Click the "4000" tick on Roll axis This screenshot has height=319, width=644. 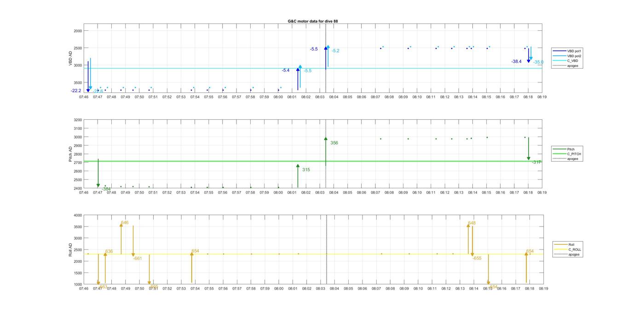(77, 215)
